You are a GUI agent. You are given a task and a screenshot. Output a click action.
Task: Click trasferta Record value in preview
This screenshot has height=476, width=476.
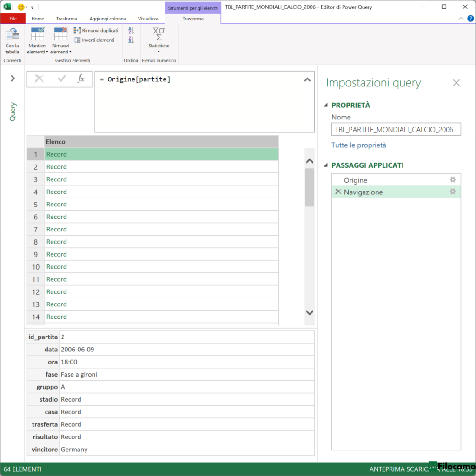[x=71, y=424]
